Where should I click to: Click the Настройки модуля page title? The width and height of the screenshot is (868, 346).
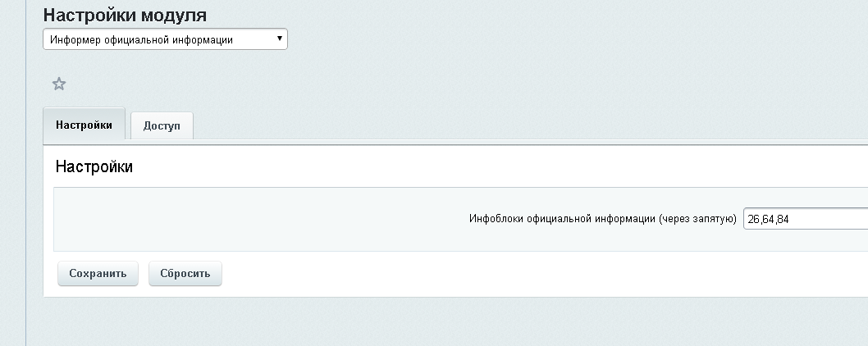tap(125, 15)
